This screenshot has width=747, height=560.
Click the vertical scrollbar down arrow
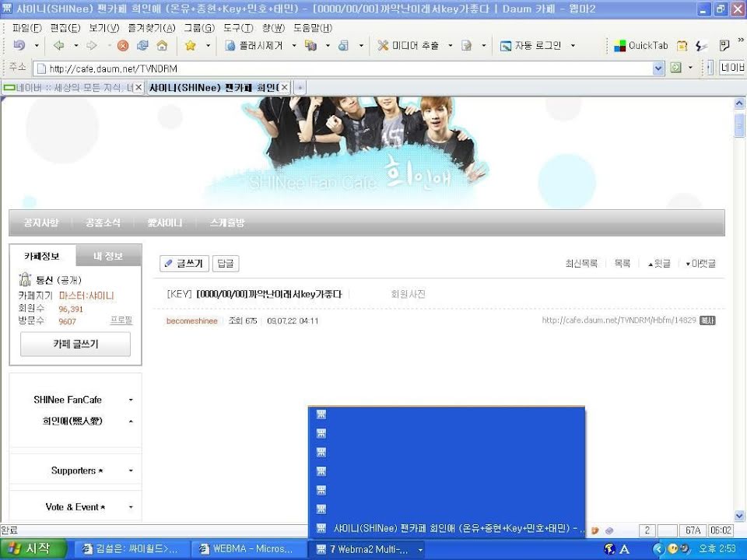tap(739, 515)
